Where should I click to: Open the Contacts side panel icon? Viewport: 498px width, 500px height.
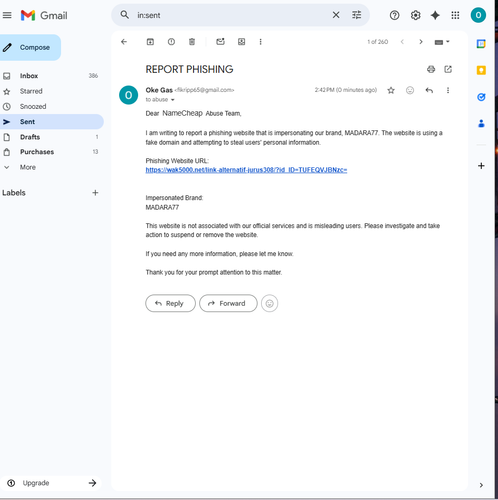[481, 124]
